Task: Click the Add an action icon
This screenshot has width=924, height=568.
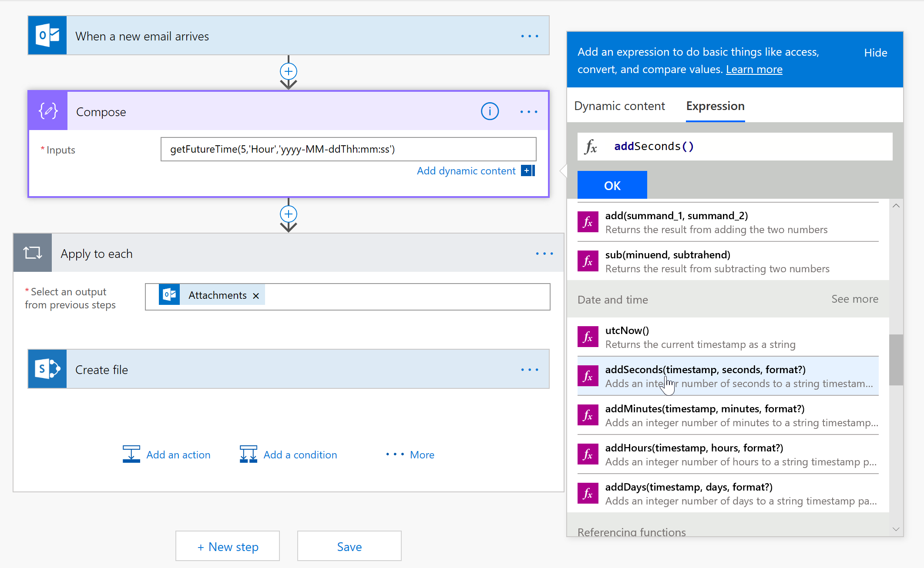Action: pyautogui.click(x=131, y=454)
